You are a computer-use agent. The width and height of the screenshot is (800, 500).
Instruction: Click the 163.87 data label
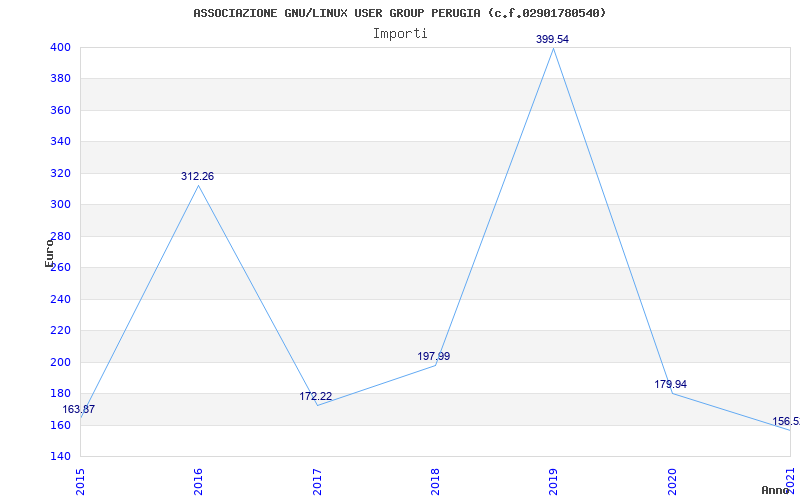[x=79, y=409]
